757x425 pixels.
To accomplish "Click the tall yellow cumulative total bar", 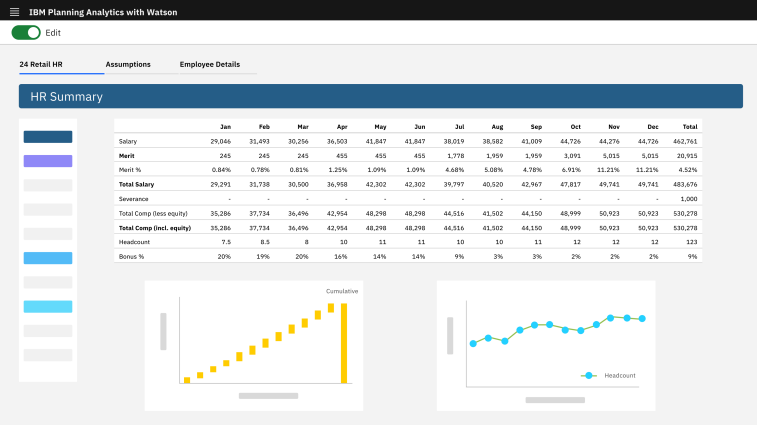I will point(344,343).
